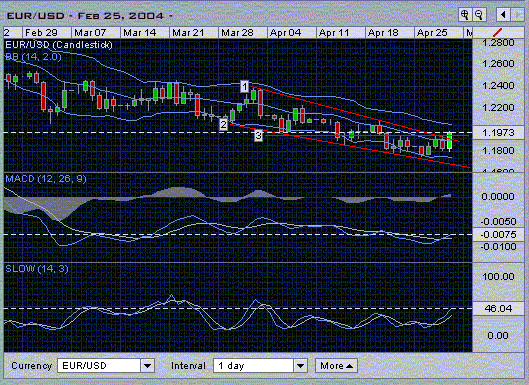Click the Mar 14 date header
Image resolution: width=529 pixels, height=385 pixels.
click(145, 33)
